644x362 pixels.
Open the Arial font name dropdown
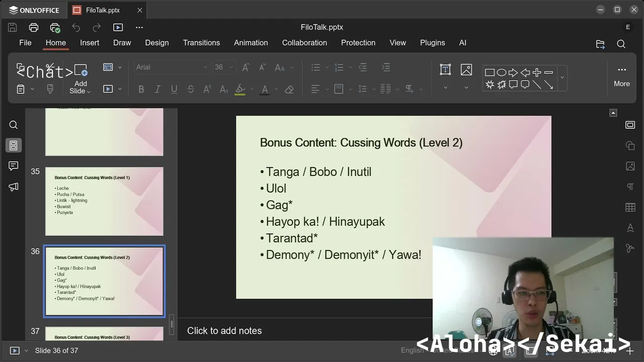(205, 67)
